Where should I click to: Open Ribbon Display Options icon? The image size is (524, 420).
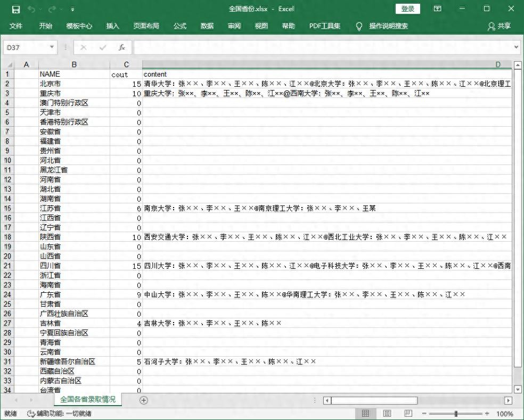click(x=437, y=9)
